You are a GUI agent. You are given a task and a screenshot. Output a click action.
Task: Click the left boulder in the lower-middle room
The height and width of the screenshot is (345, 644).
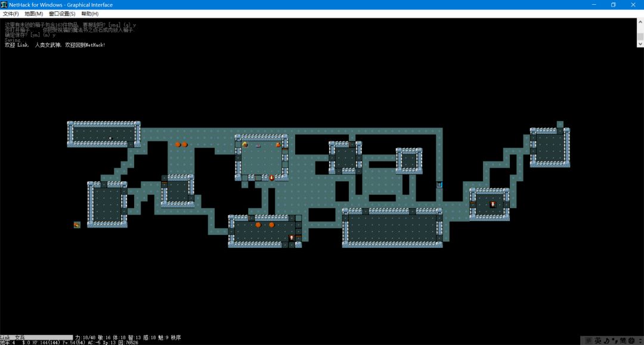pyautogui.click(x=258, y=225)
